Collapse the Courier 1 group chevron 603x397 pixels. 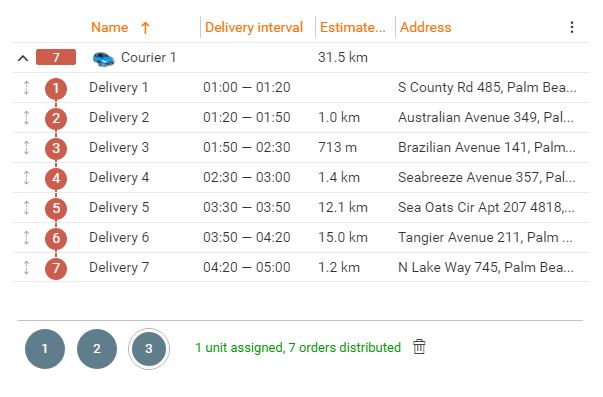(23, 58)
